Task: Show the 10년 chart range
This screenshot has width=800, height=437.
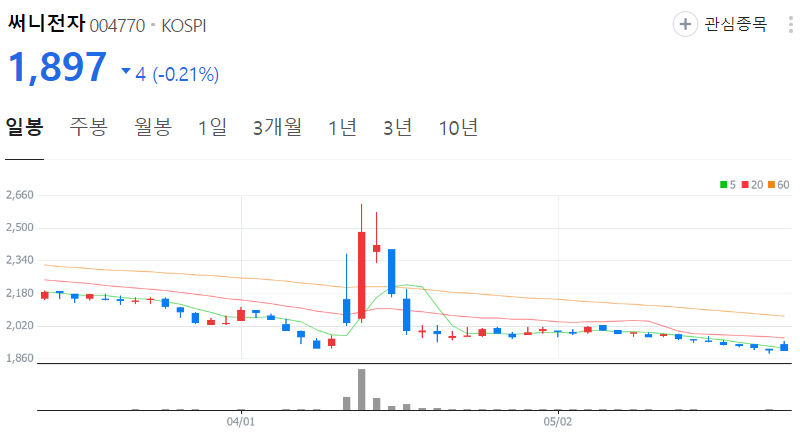Action: click(458, 127)
